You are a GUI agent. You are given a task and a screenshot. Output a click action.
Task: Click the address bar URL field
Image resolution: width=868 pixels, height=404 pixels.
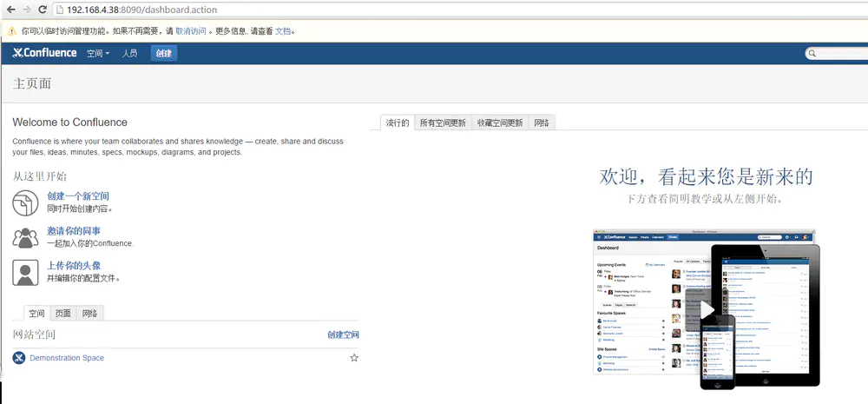pos(459,10)
